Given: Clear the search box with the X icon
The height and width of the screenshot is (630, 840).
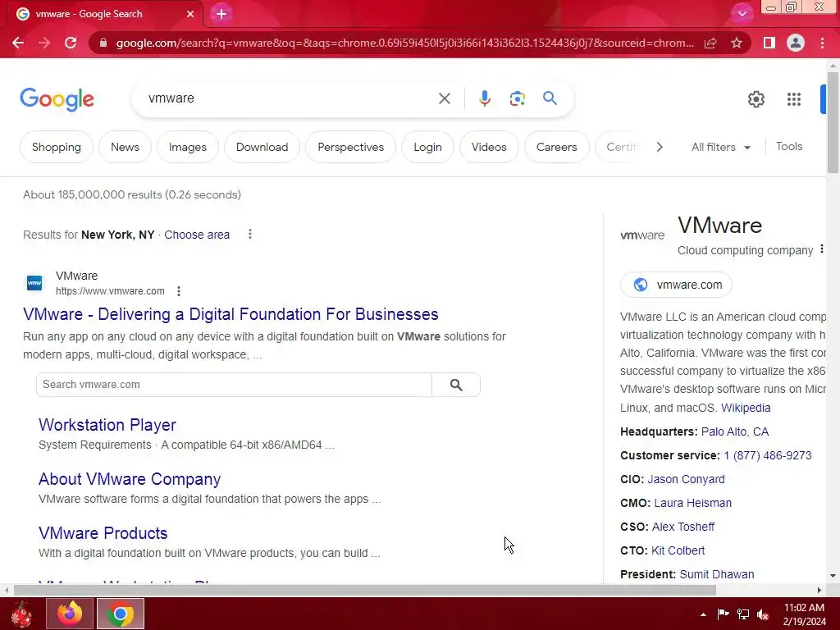Looking at the screenshot, I should [444, 98].
